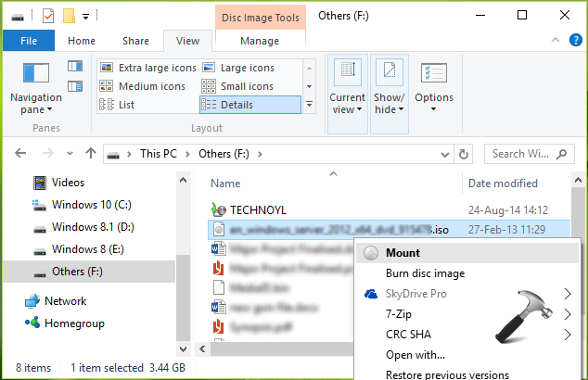Expand the chevron after Others (F:) breadcrumb
588x380 pixels.
click(x=260, y=154)
